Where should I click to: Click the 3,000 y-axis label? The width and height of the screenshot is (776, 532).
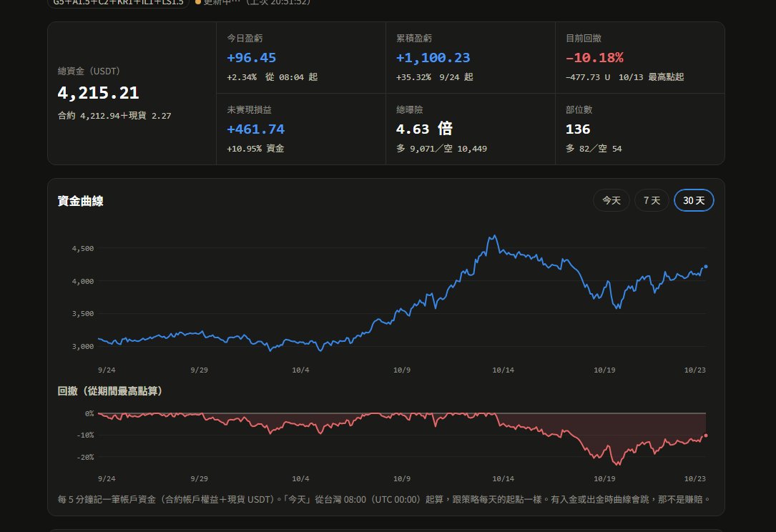click(83, 346)
